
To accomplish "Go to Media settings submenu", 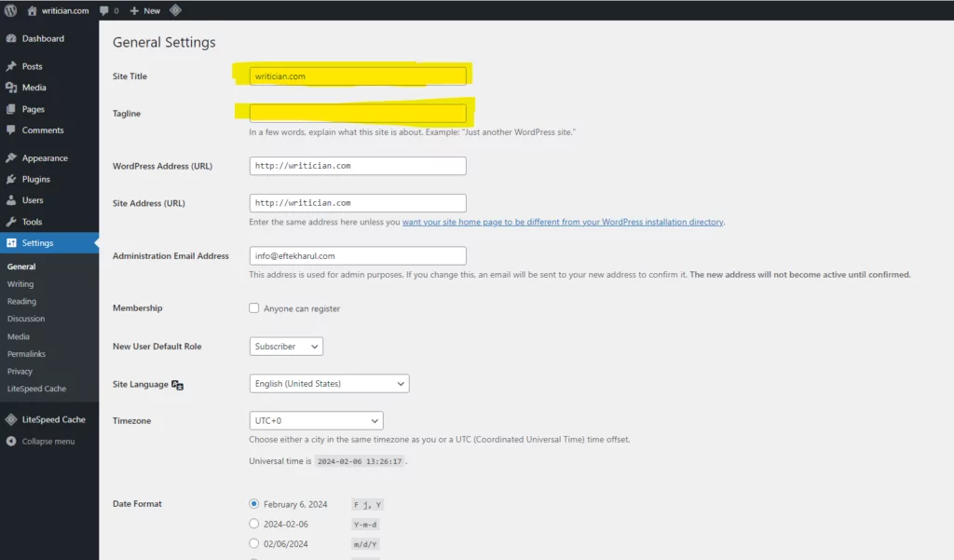I will coord(19,336).
